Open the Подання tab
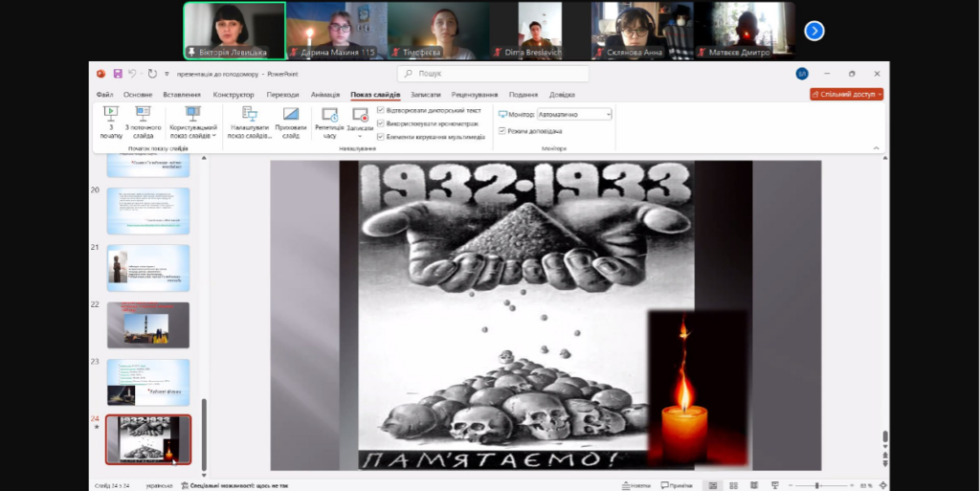980x491 pixels. (523, 95)
